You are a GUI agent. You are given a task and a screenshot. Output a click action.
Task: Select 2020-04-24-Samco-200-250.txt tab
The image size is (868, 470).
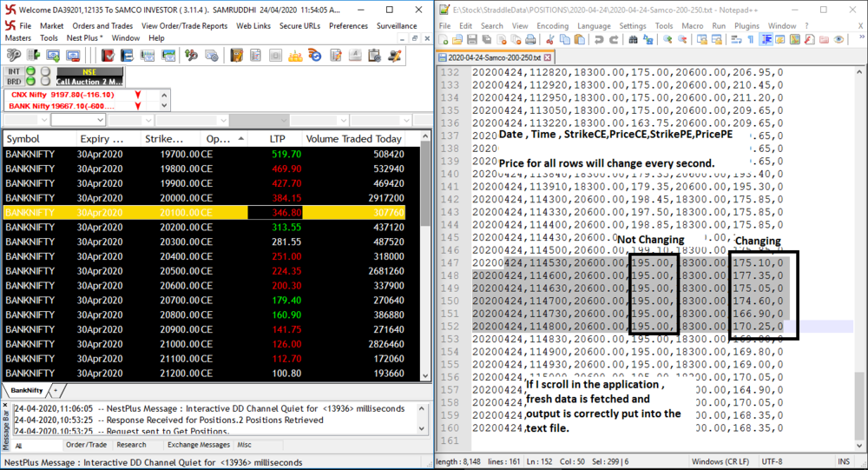point(494,57)
